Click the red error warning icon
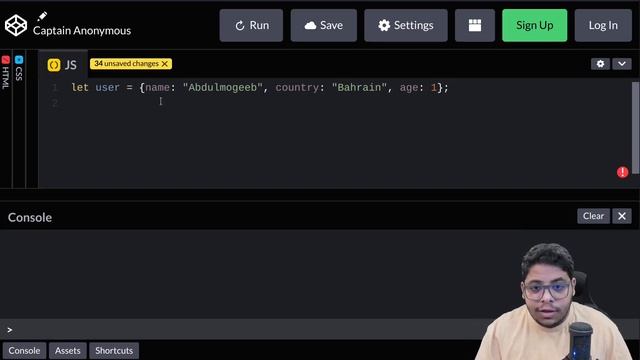Screen dimensions: 640x360 point(622,172)
